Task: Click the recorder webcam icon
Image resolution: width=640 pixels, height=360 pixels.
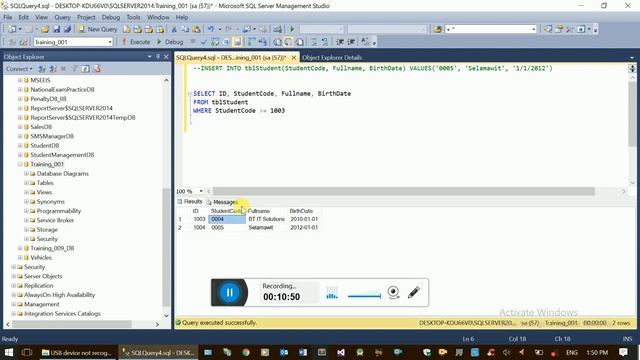Action: (x=393, y=292)
